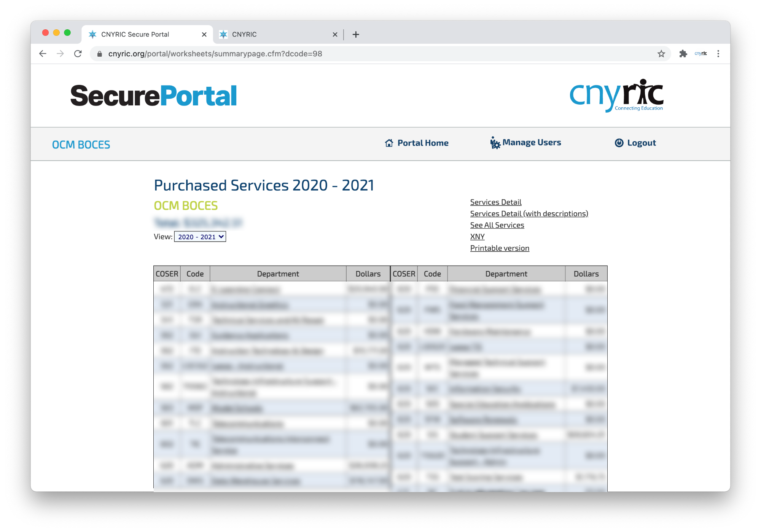Open the View year dropdown 2020 - 2021
Screen dimensions: 761x532
[200, 237]
